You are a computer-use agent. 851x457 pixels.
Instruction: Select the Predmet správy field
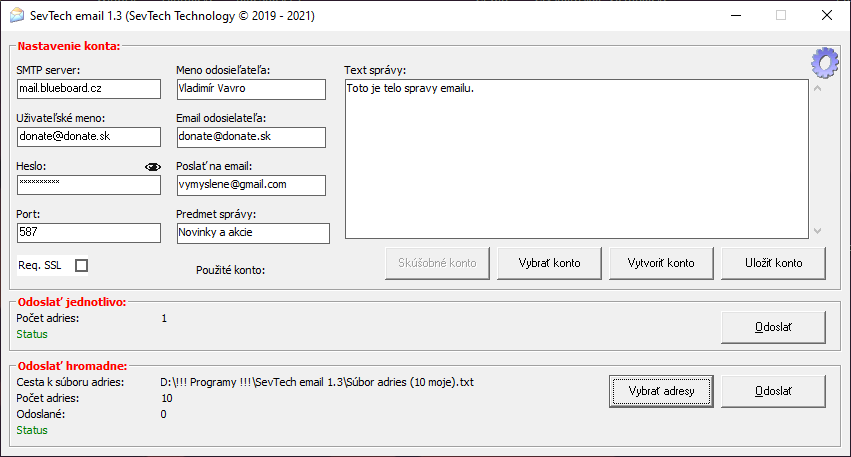tap(252, 233)
